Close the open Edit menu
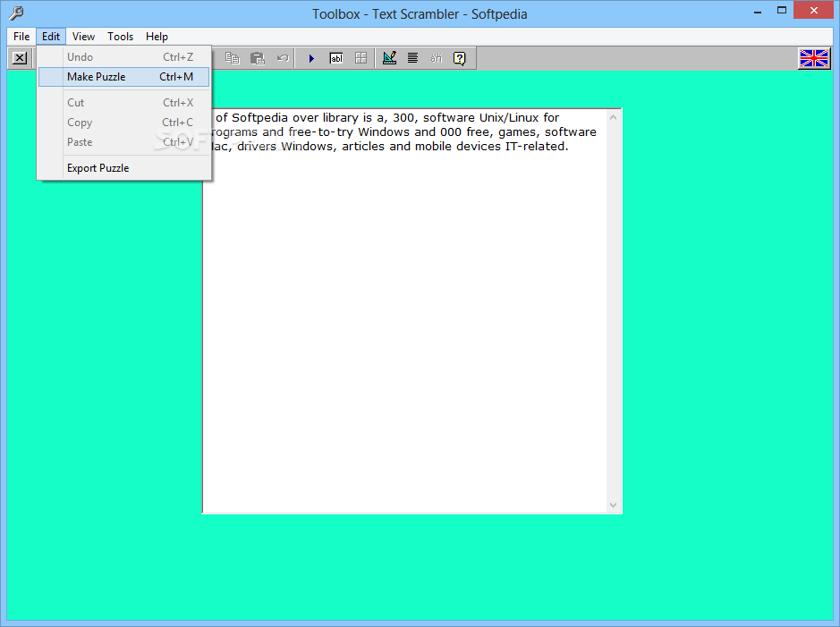The height and width of the screenshot is (627, 840). (x=51, y=37)
